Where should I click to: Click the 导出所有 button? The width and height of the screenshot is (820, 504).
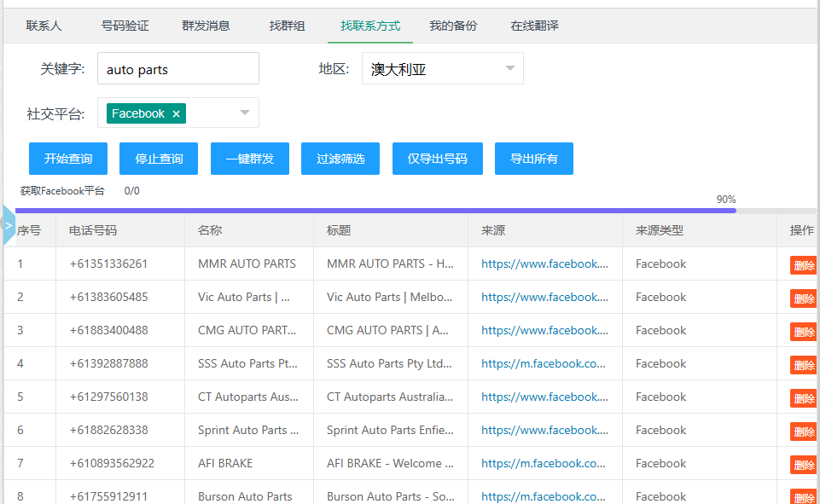(x=534, y=159)
